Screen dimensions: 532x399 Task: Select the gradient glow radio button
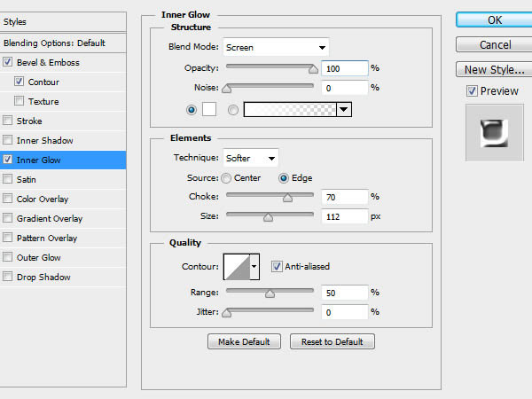pyautogui.click(x=233, y=110)
